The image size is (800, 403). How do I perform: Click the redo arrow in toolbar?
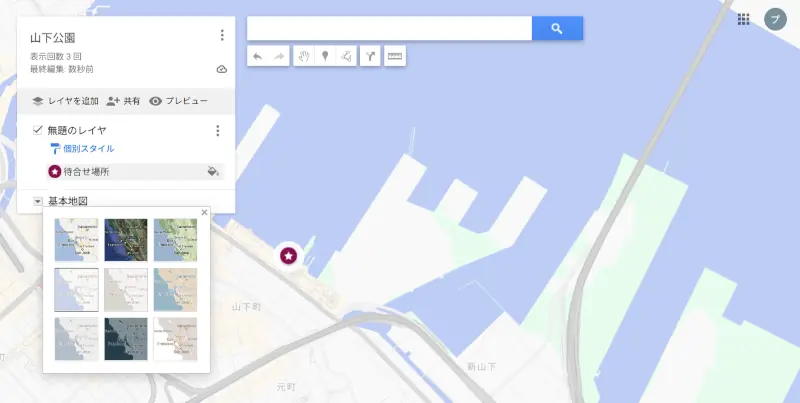[x=279, y=57]
